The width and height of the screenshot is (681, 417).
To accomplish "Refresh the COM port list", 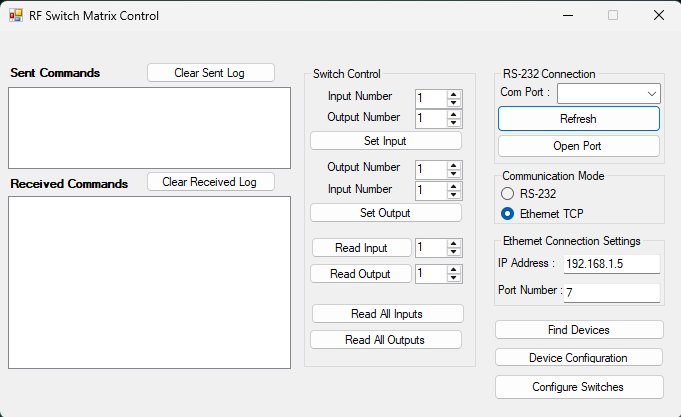I will 579,119.
